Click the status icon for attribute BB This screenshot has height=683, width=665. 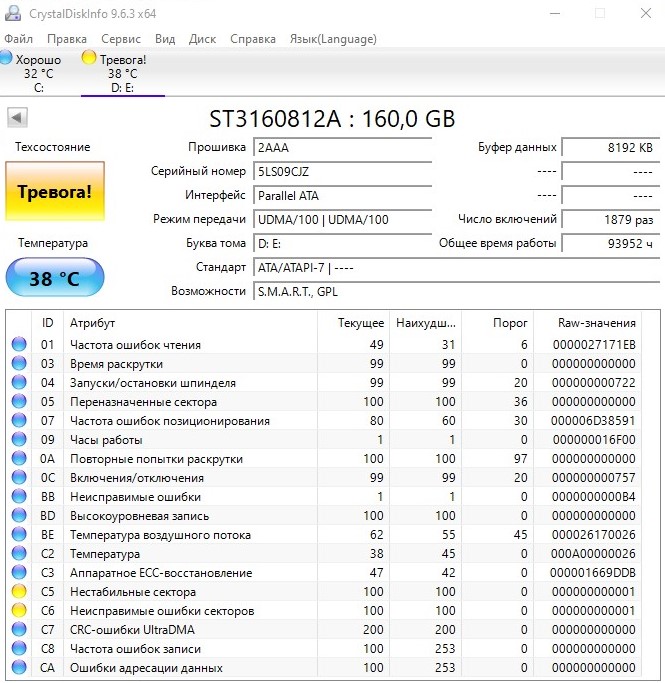click(x=19, y=496)
